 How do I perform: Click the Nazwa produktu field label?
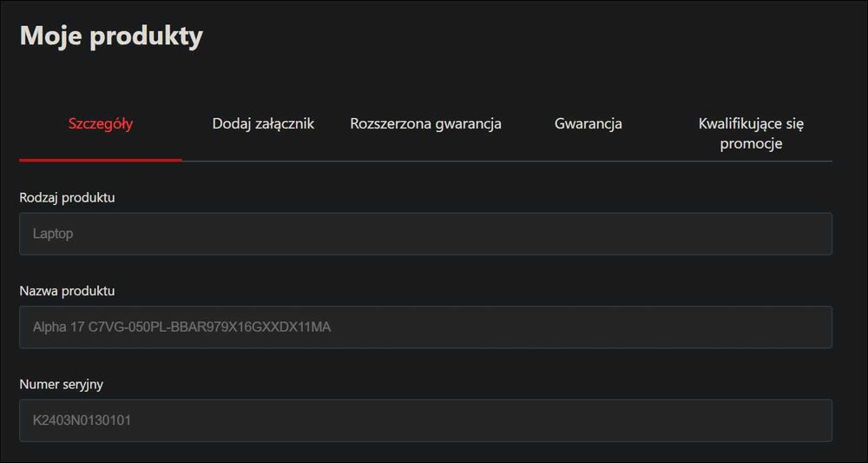[x=67, y=291]
